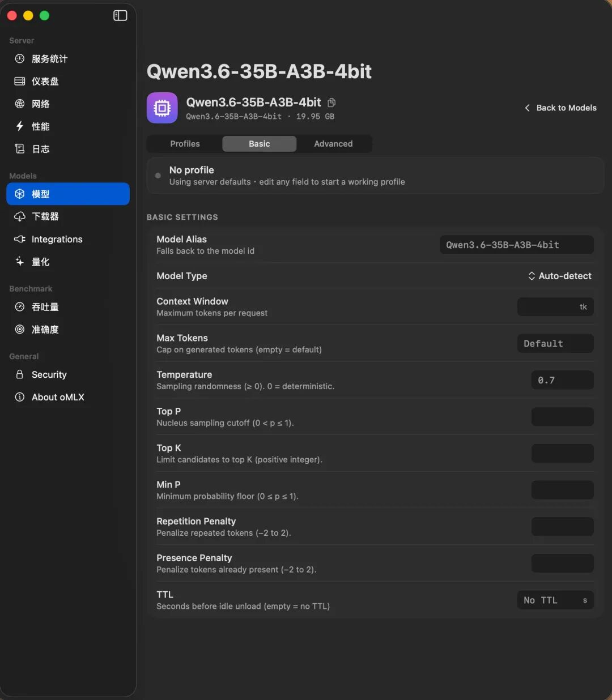Click the 量化 sparkle icon
The width and height of the screenshot is (612, 700).
pos(20,262)
